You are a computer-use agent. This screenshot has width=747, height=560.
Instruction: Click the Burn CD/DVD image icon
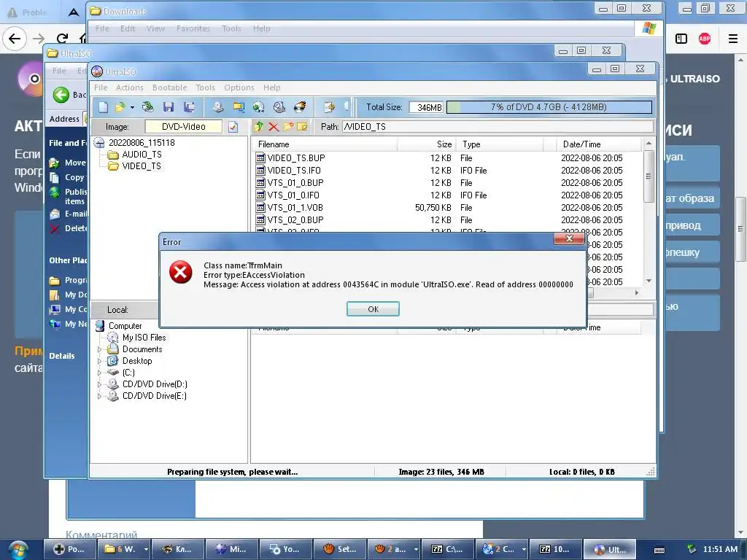coord(300,107)
